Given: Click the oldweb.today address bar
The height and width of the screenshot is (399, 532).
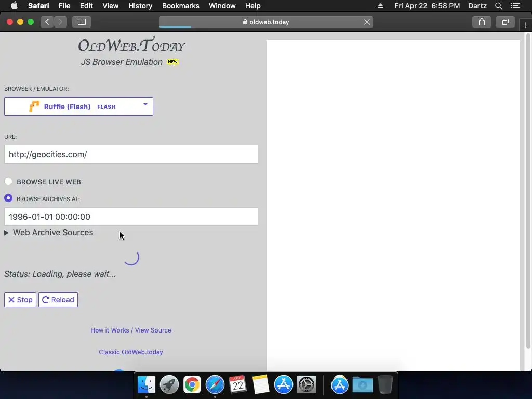Looking at the screenshot, I should [265, 22].
